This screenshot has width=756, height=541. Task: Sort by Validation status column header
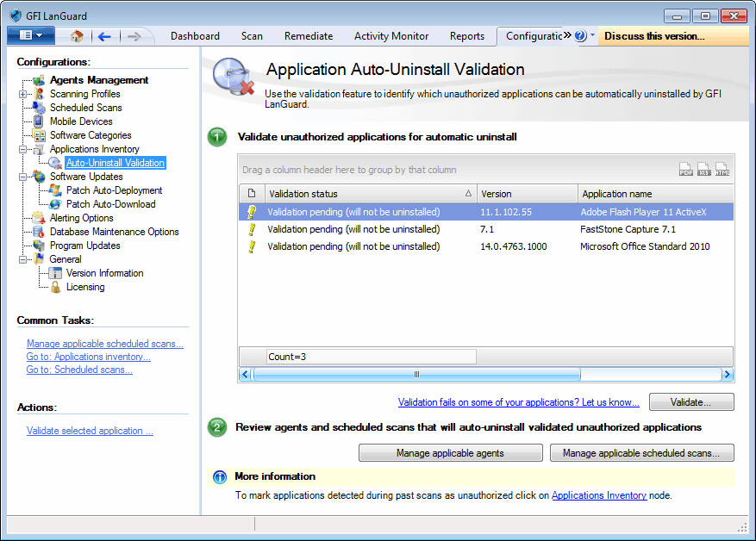tap(371, 194)
